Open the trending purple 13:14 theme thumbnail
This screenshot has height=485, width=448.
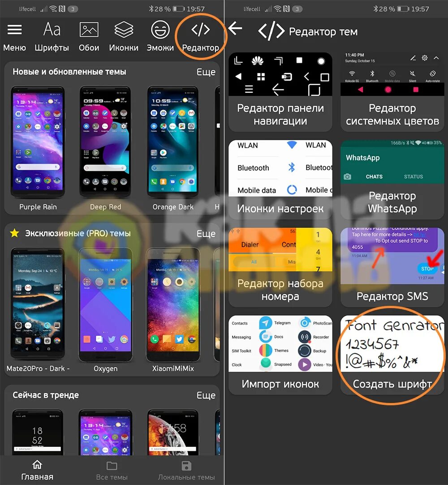click(105, 432)
